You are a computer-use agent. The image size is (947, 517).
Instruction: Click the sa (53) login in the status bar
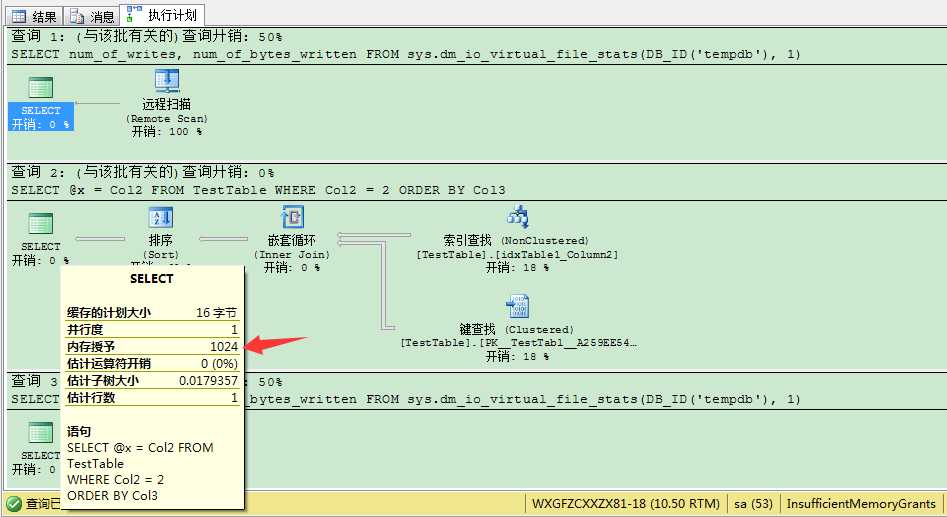tap(753, 504)
